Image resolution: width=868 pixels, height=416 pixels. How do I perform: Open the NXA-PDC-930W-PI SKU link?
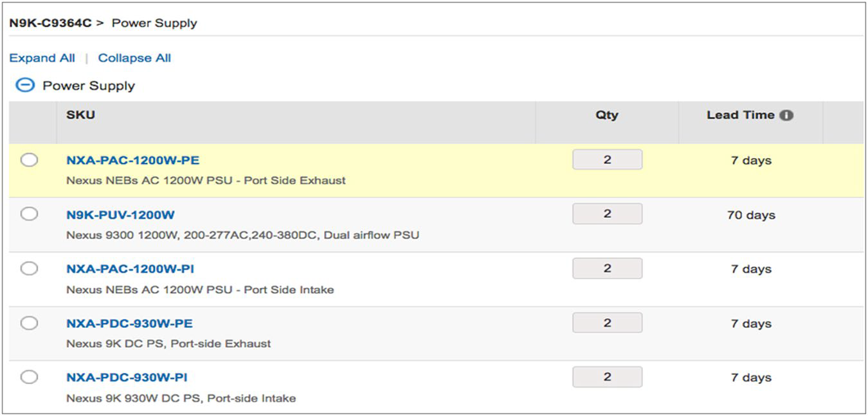127,377
